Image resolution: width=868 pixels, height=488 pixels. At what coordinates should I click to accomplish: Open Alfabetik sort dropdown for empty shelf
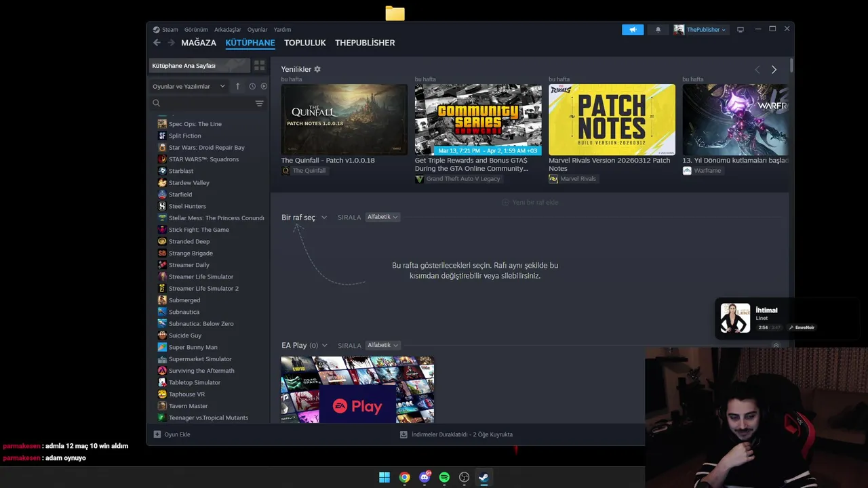point(382,217)
